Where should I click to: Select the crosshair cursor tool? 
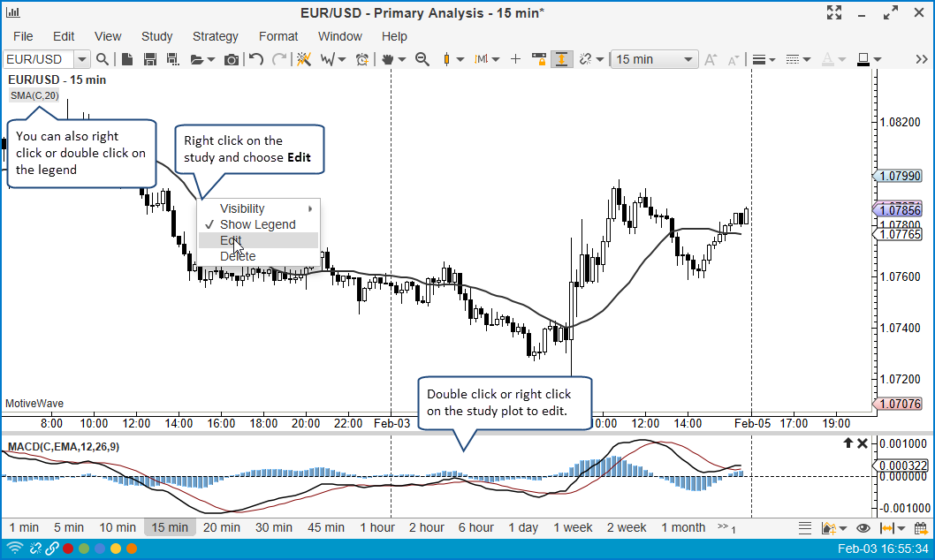[516, 59]
